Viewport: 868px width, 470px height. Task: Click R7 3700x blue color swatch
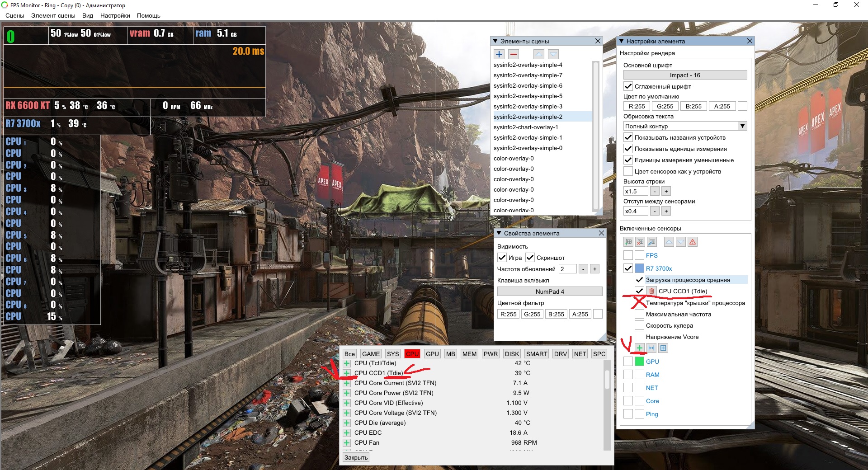(639, 268)
